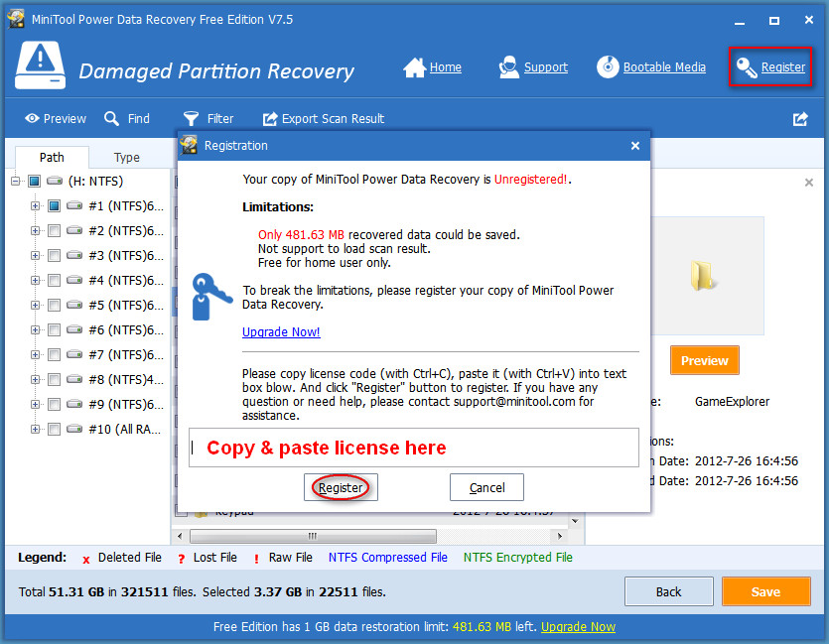Click the Damaged Partition Recovery warning icon

point(40,65)
